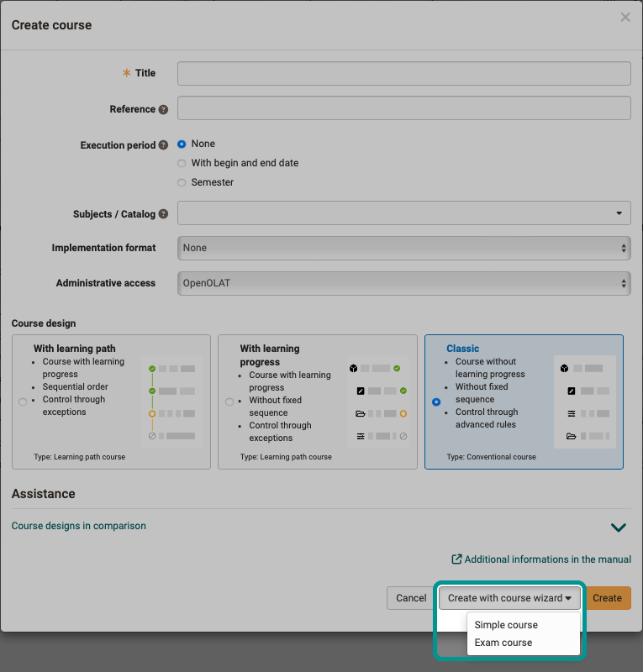
Task: Choose Exam course from wizard menu
Action: 503,643
